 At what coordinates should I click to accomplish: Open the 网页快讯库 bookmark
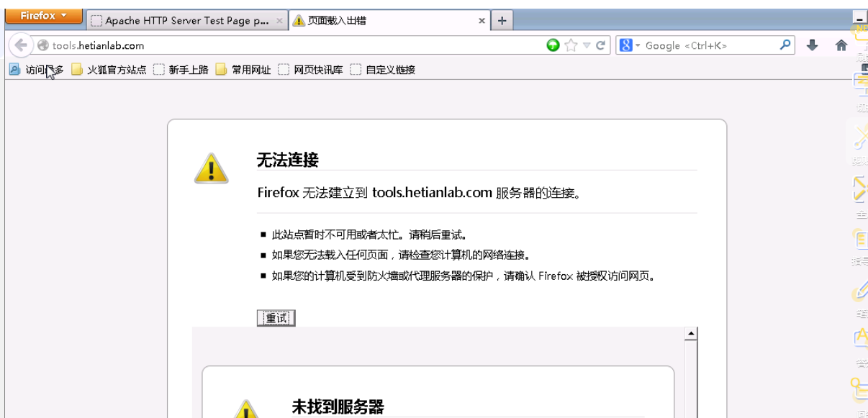click(311, 70)
